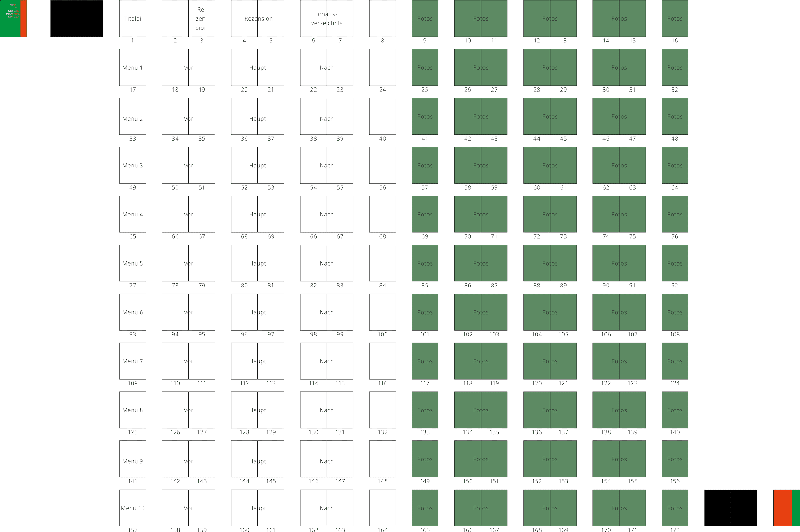Click page number label "33"
Screen dimensions: 800x532
(133, 138)
